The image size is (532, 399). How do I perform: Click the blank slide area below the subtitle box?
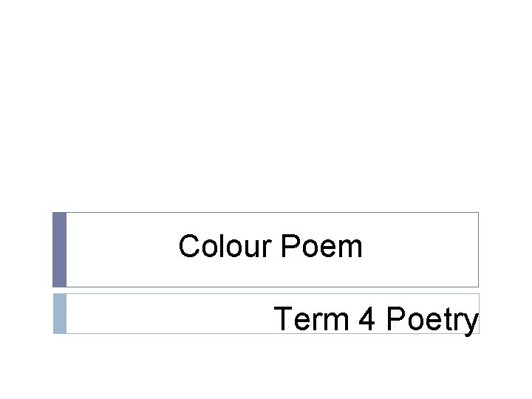tap(266, 366)
